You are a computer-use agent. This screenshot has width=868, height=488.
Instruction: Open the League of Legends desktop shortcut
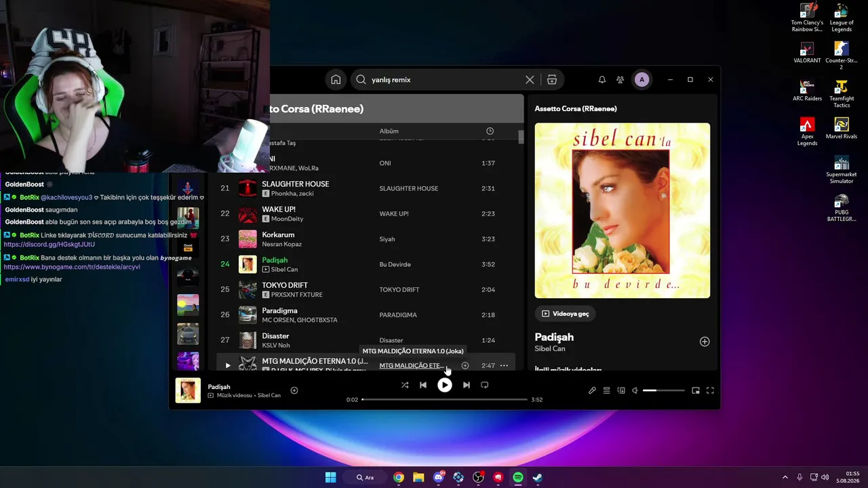842,18
